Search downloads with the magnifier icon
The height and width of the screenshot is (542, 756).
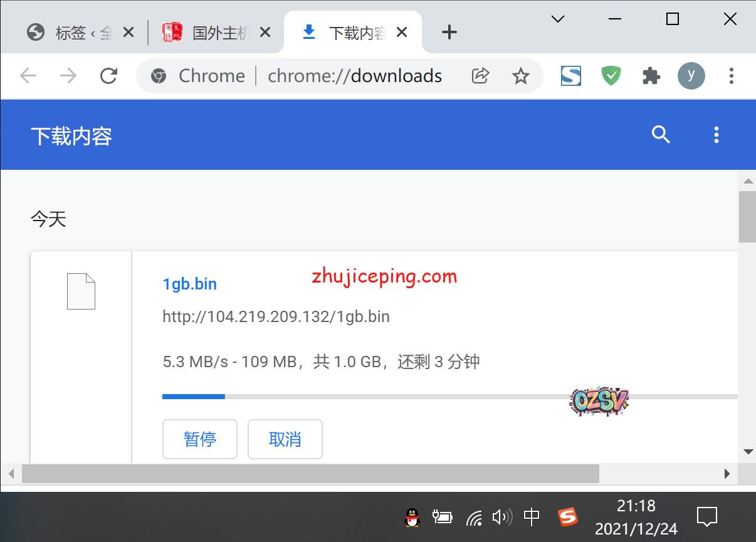tap(661, 135)
